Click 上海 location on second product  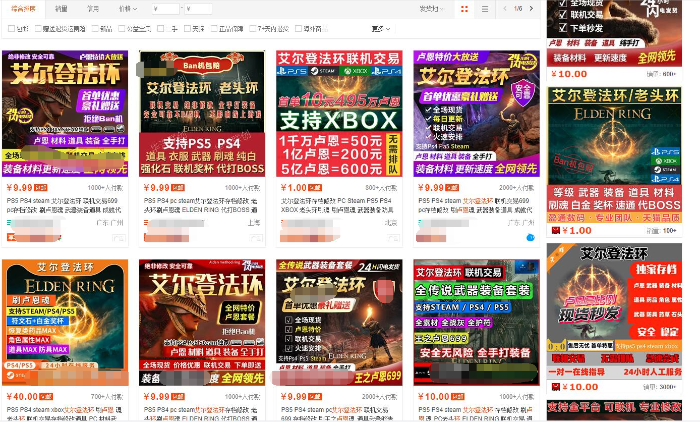(254, 222)
